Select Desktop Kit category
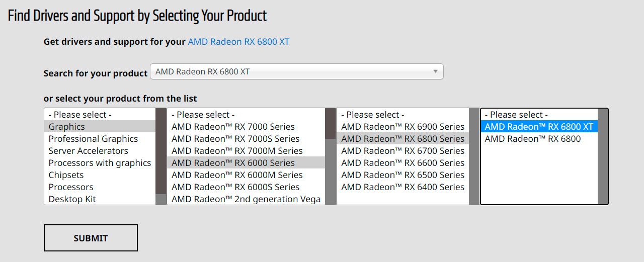 click(72, 199)
